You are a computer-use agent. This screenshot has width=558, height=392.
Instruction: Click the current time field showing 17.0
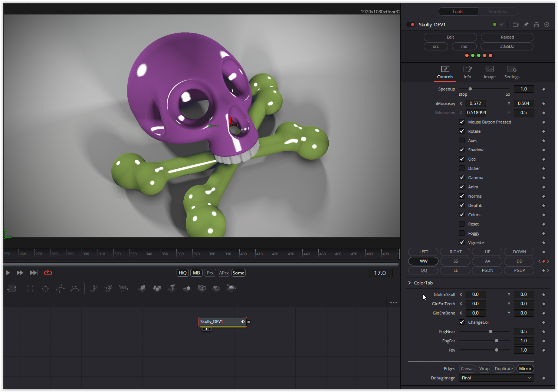380,273
